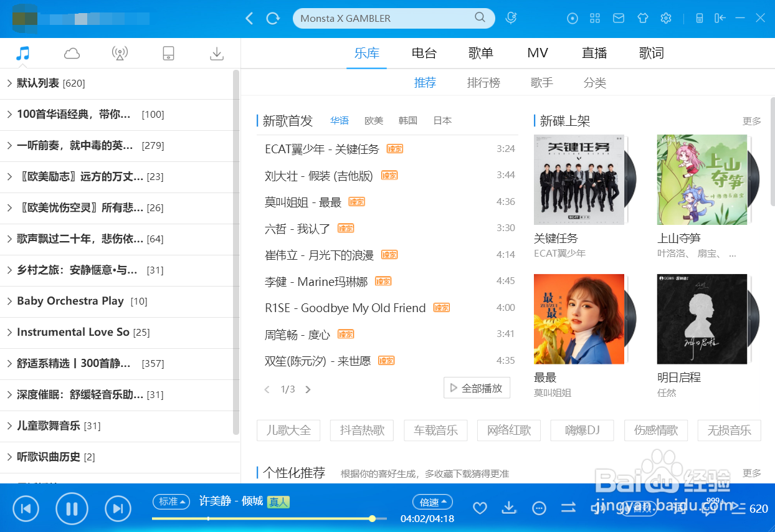Image resolution: width=775 pixels, height=532 pixels.
Task: Open the more options ellipsis icon
Action: pyautogui.click(x=540, y=508)
